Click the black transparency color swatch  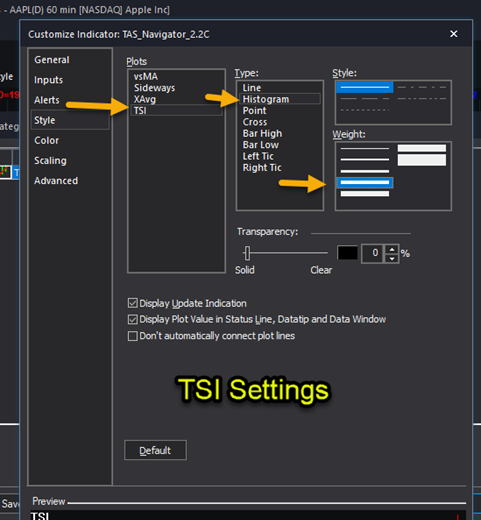click(348, 253)
